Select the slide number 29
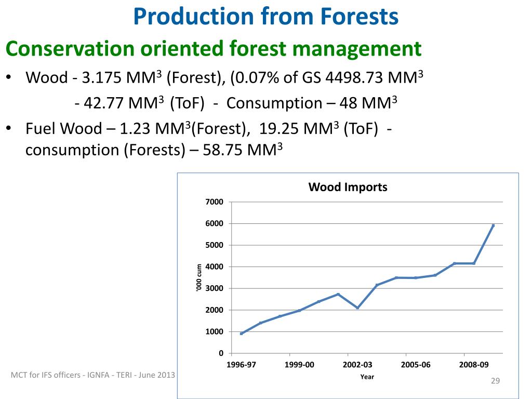Viewport: 532px width, 399px height. pos(495,381)
